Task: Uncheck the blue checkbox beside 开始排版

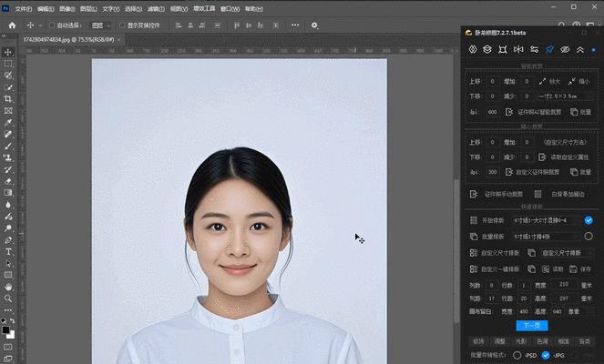Action: tap(589, 220)
